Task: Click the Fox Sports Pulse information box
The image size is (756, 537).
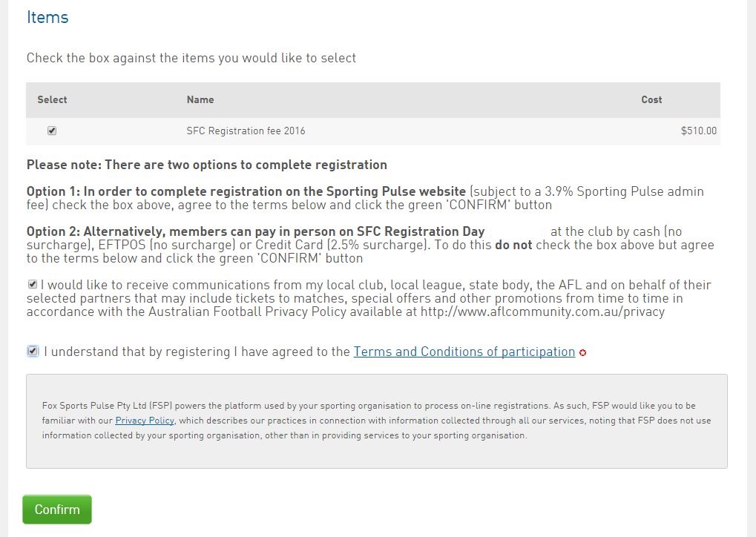Action: tap(377, 421)
